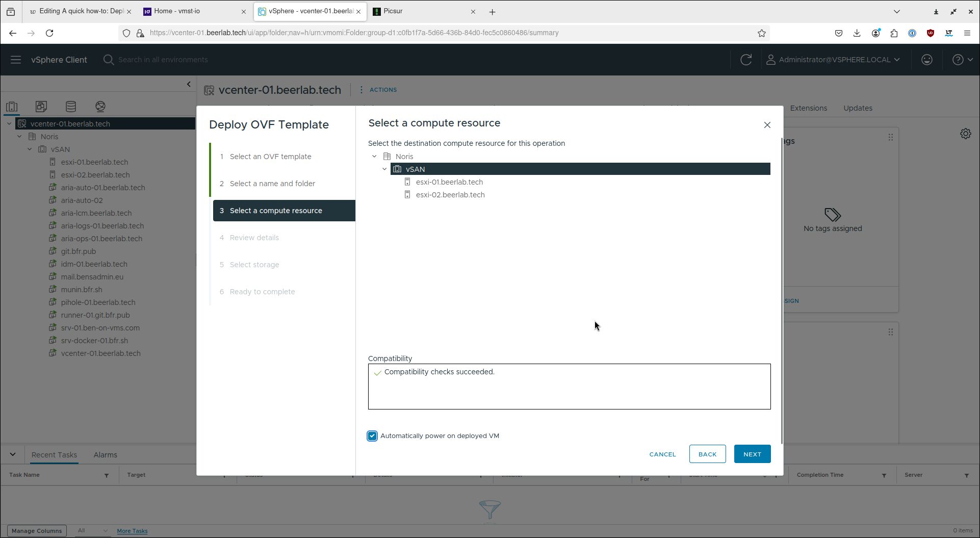This screenshot has height=538, width=980.
Task: Switch to the Recent Tasks tab
Action: click(54, 455)
